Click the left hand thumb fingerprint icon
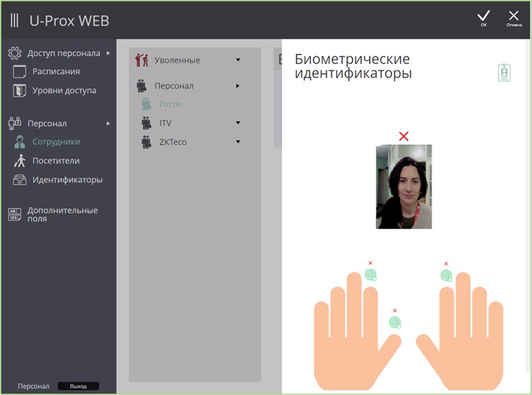532x395 pixels. point(395,323)
